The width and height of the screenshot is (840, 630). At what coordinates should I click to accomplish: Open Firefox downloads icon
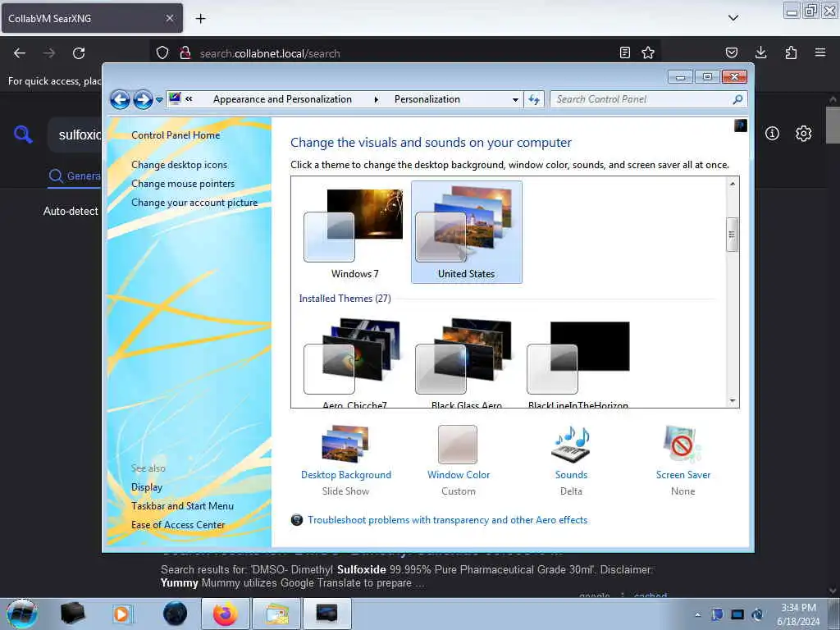[760, 53]
